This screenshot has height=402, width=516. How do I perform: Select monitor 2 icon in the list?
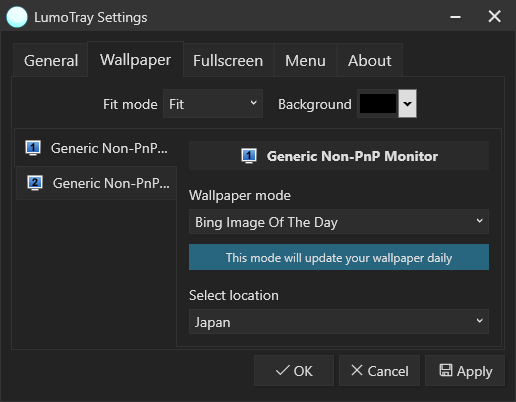[35, 183]
